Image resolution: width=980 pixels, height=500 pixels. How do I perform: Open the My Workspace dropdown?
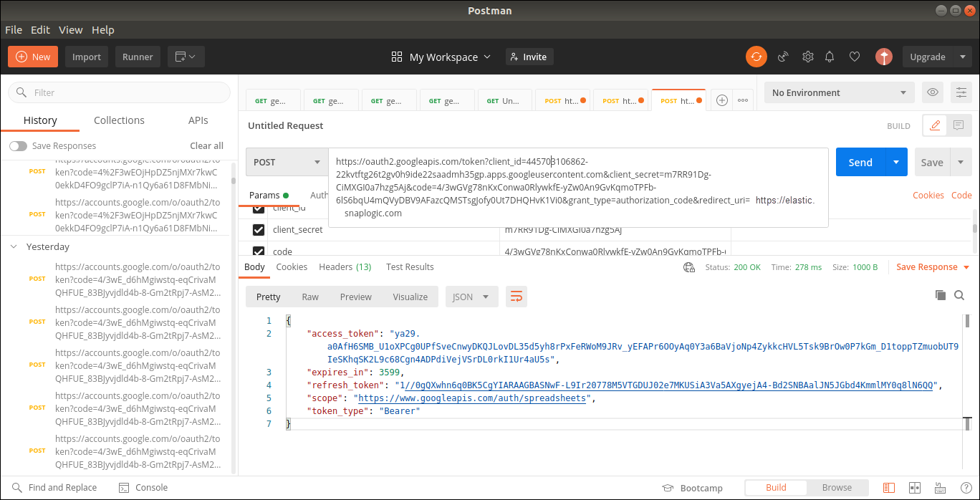(x=441, y=57)
